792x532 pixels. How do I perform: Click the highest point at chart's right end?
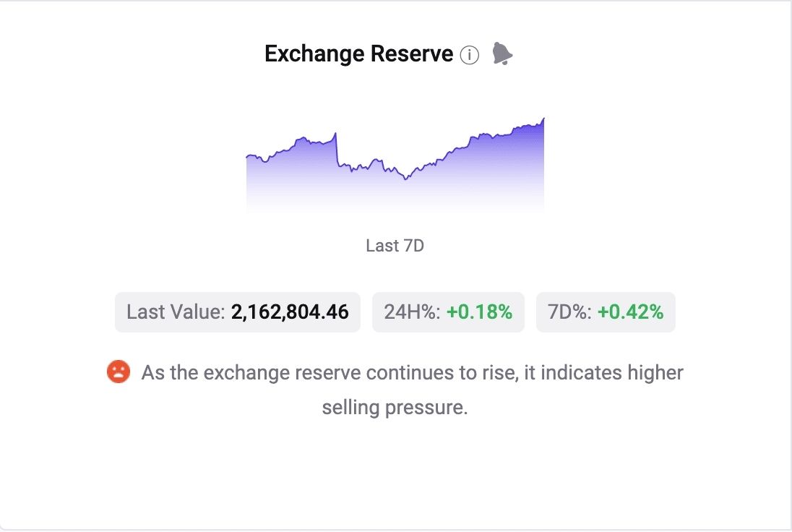point(543,119)
